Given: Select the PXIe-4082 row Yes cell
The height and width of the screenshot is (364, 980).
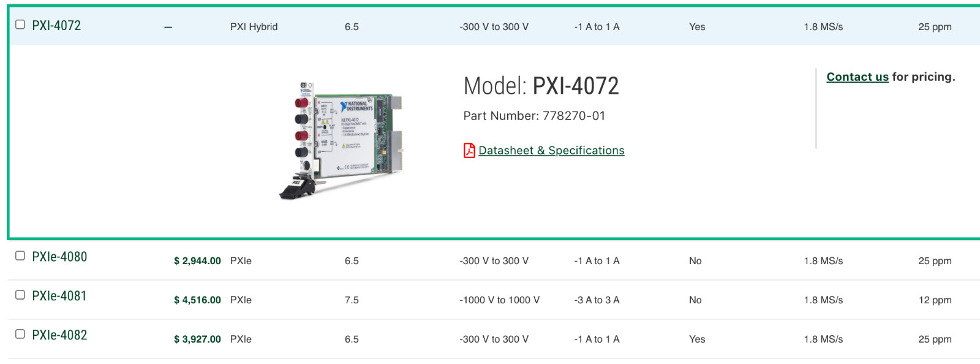Looking at the screenshot, I should [697, 339].
